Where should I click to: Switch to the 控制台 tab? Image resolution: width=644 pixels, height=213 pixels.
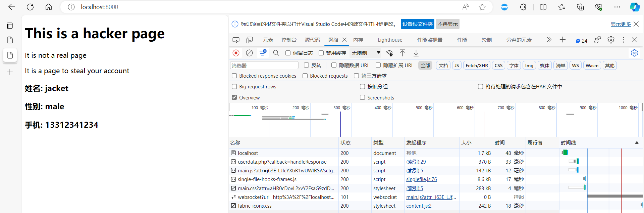288,40
